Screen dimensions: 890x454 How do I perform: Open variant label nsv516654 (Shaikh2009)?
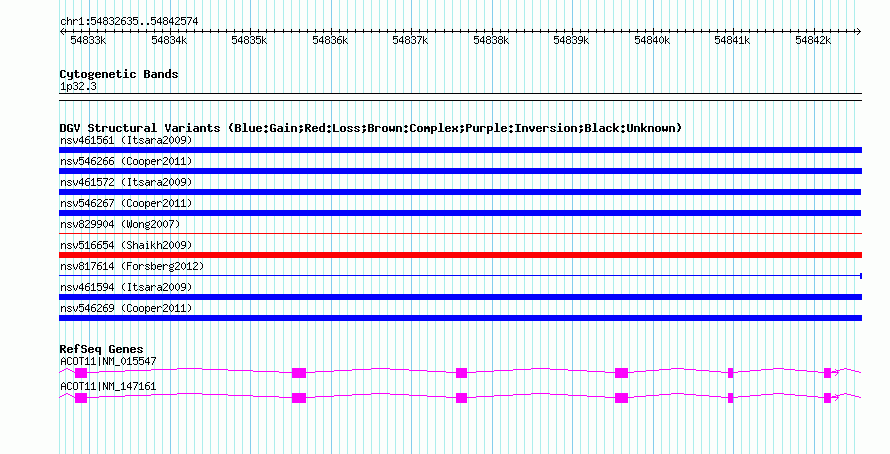coord(126,245)
